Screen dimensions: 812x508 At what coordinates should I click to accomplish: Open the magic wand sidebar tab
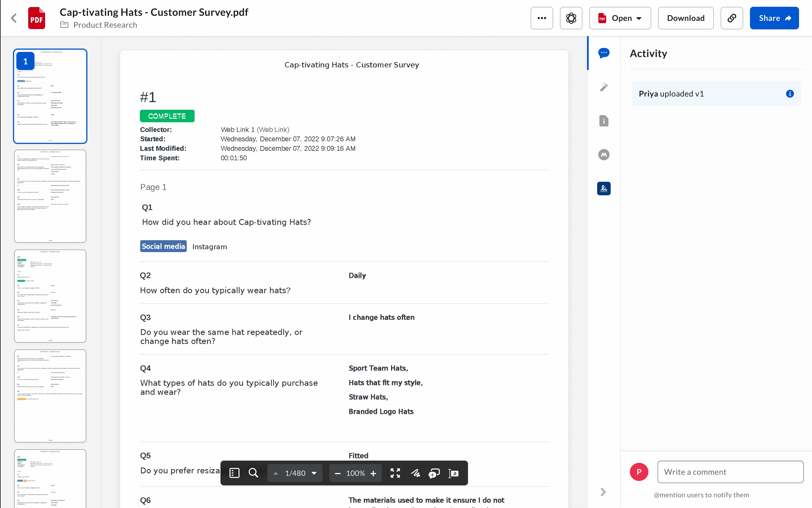click(604, 87)
